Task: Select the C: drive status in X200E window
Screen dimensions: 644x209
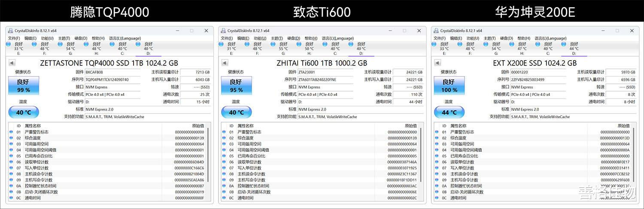Action: [547, 49]
